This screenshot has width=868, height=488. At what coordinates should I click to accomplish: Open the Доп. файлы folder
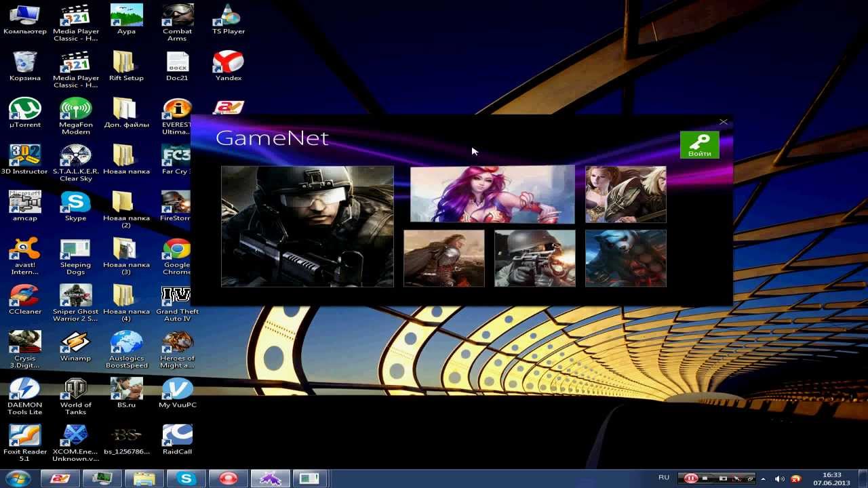click(127, 113)
